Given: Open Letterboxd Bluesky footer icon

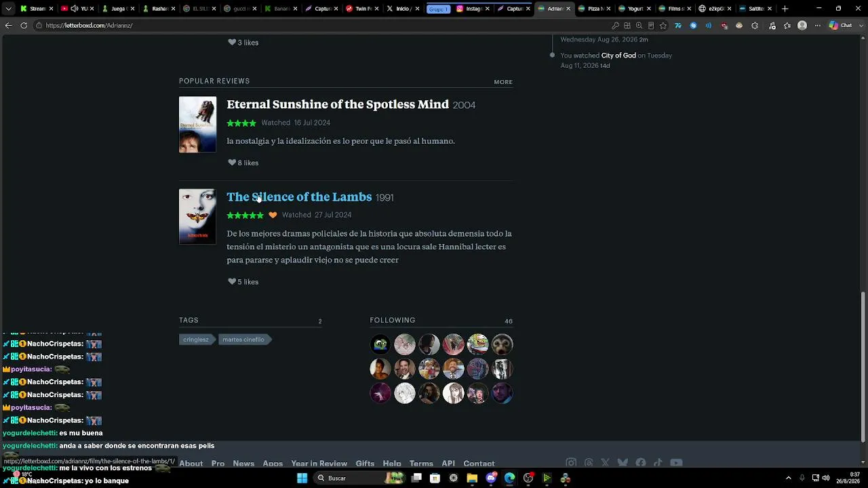Looking at the screenshot, I should 623,463.
